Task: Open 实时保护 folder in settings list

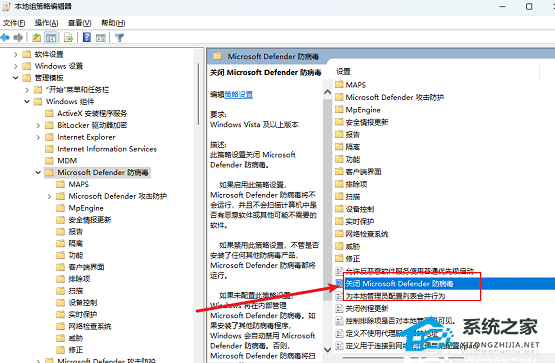Action: 360,221
